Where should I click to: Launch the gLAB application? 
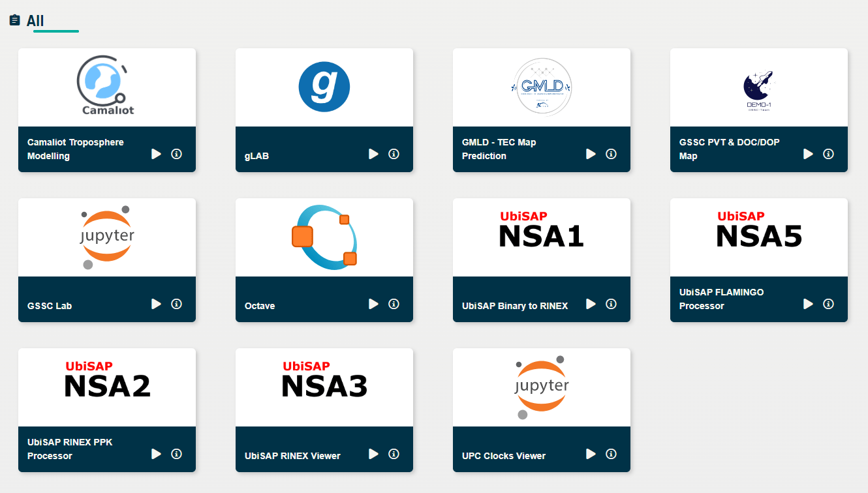(373, 154)
